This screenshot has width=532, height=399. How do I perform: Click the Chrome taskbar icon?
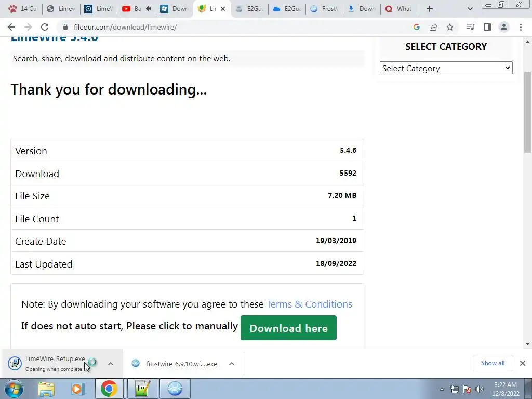(109, 389)
